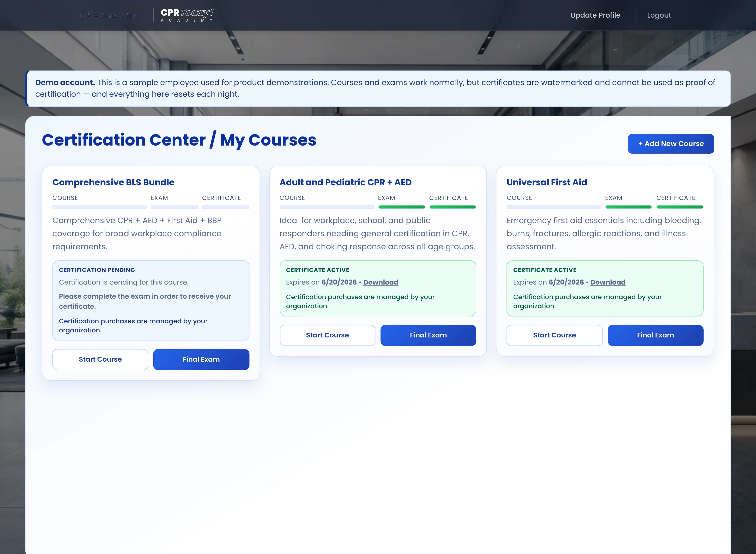
Task: Click the Comprehensive CPR + AED description text
Action: [137, 233]
